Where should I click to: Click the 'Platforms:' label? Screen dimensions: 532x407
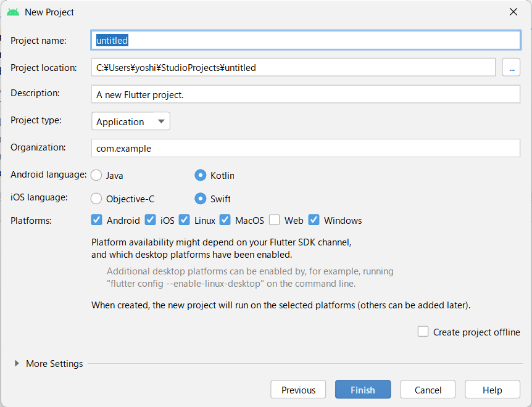(x=31, y=221)
